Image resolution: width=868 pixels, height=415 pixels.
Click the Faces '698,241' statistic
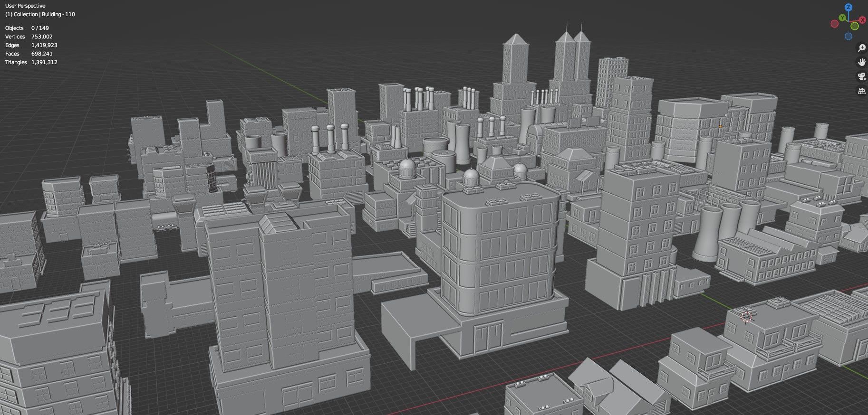[x=42, y=54]
